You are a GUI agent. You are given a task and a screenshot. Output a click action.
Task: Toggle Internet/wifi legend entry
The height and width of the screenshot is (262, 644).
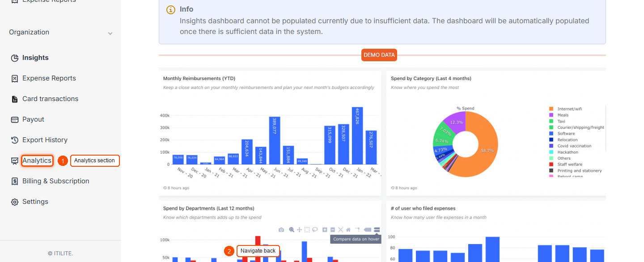coord(565,109)
